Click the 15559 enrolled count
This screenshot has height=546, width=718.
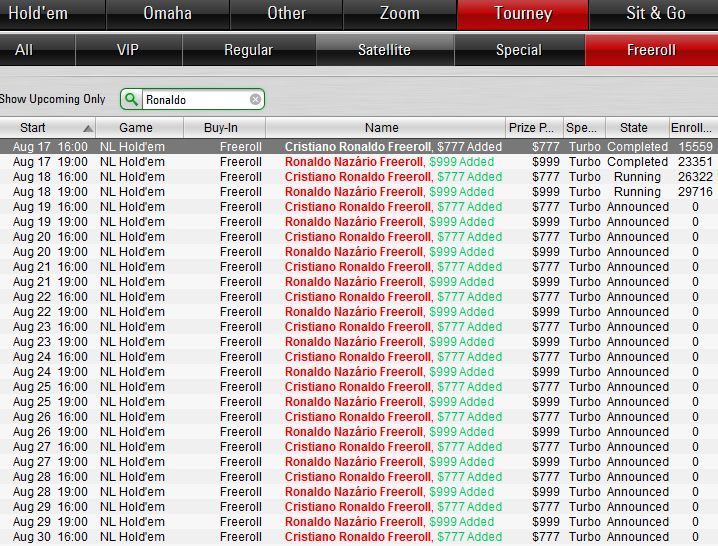(x=695, y=147)
